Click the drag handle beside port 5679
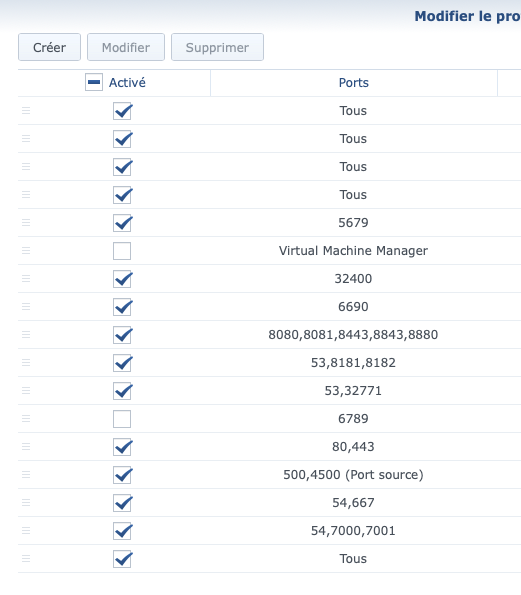Image resolution: width=521 pixels, height=595 pixels. click(26, 222)
